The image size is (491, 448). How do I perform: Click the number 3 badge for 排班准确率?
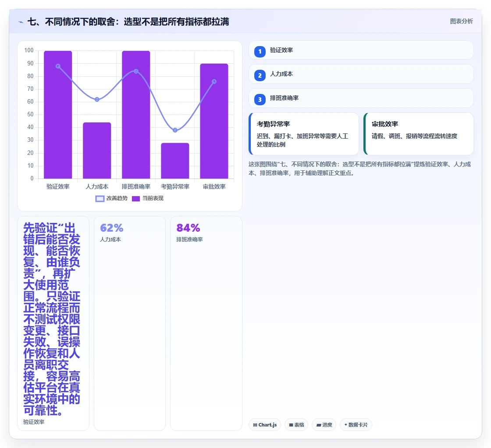(x=260, y=99)
